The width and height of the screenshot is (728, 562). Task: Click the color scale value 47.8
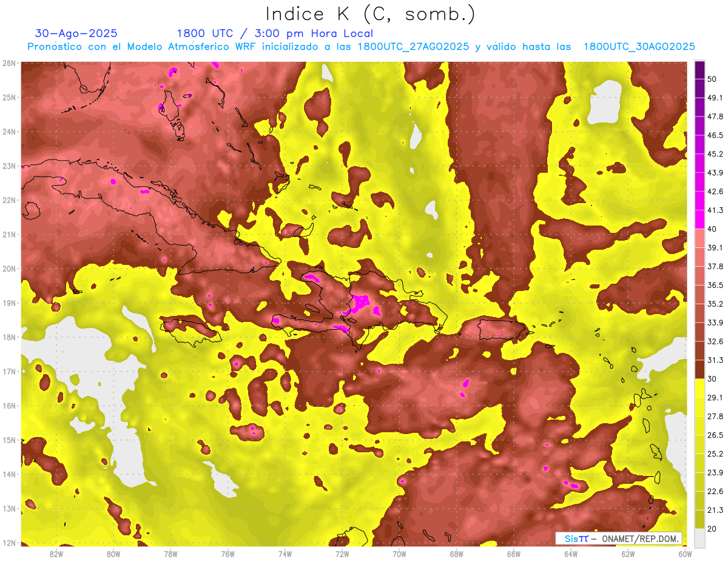tap(715, 116)
